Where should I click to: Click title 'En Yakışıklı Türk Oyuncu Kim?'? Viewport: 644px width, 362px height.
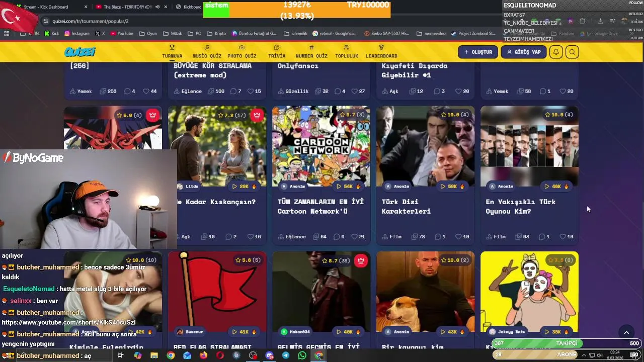tap(520, 206)
